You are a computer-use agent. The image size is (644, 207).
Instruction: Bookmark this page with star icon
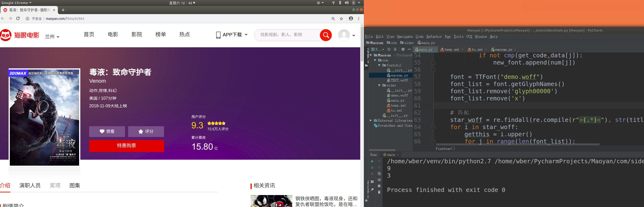click(341, 18)
